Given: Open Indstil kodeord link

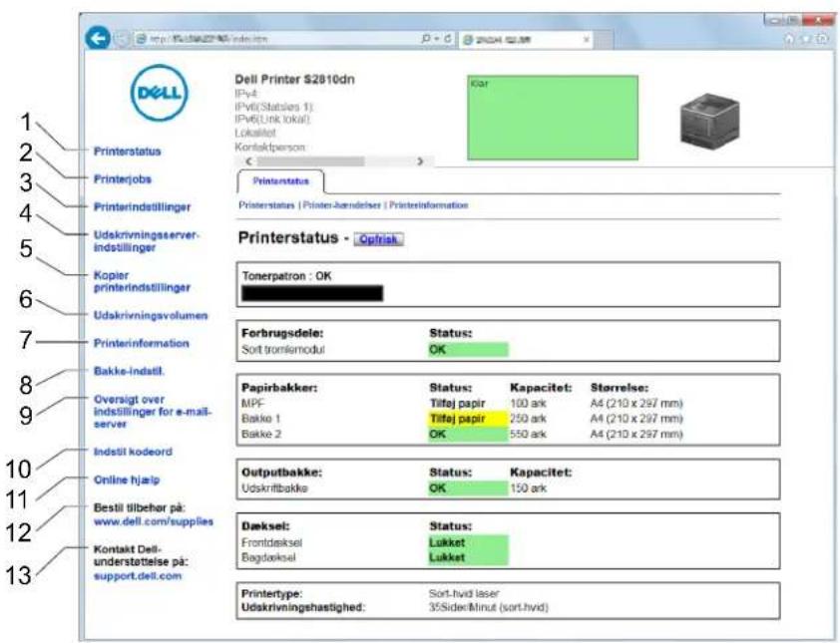Looking at the screenshot, I should pyautogui.click(x=133, y=452).
